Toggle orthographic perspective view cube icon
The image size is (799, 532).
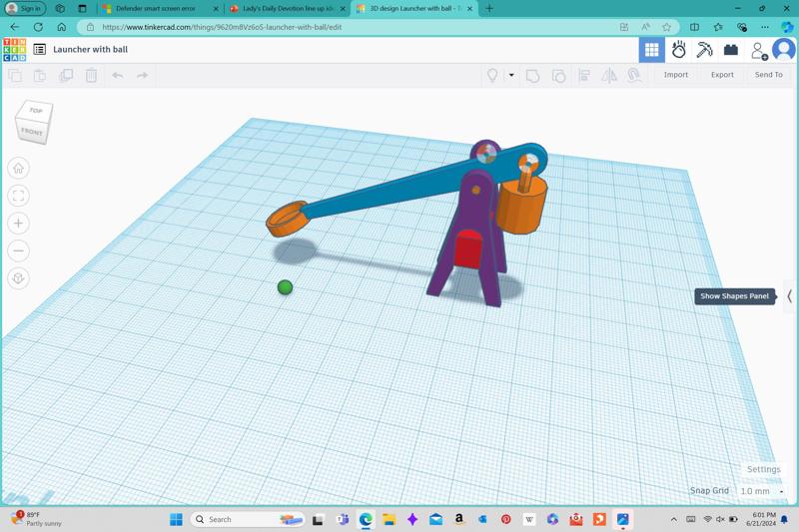[x=18, y=277]
